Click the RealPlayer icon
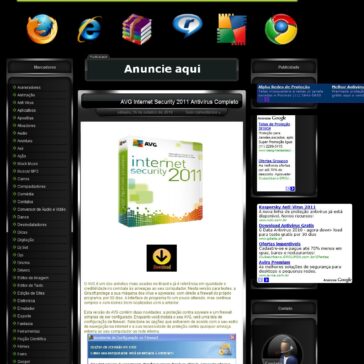Viewport: 364px width, 364px height. (187, 25)
